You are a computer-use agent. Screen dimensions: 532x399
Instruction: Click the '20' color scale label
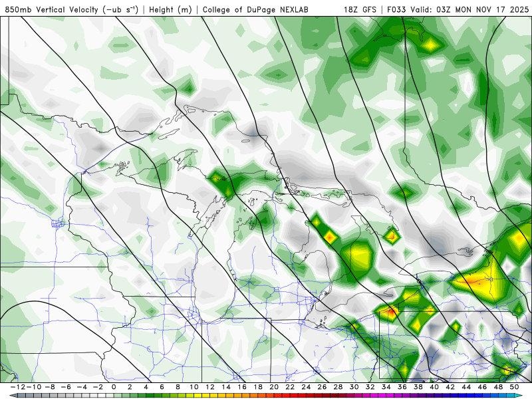(x=274, y=387)
